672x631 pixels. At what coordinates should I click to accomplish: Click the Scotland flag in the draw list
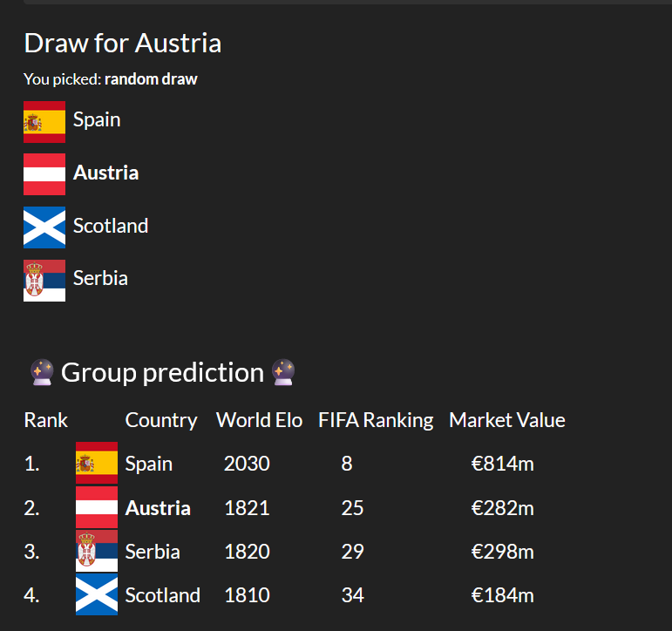44,227
